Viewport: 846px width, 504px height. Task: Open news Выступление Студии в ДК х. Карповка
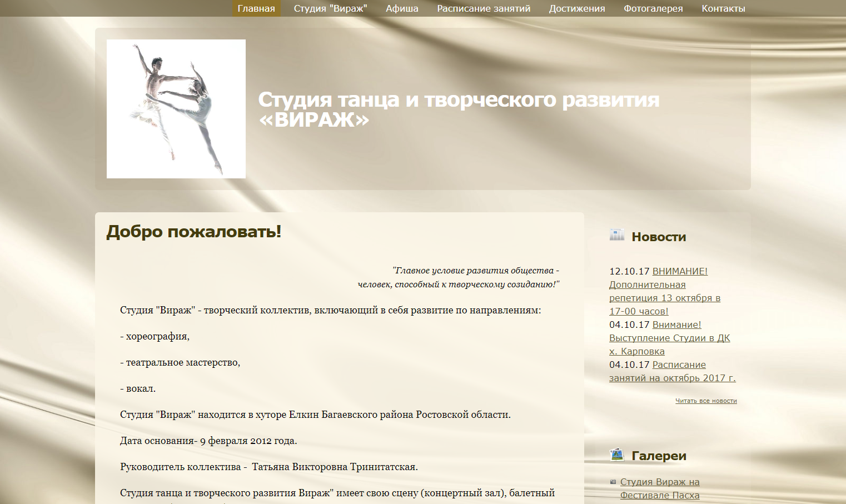[669, 338]
